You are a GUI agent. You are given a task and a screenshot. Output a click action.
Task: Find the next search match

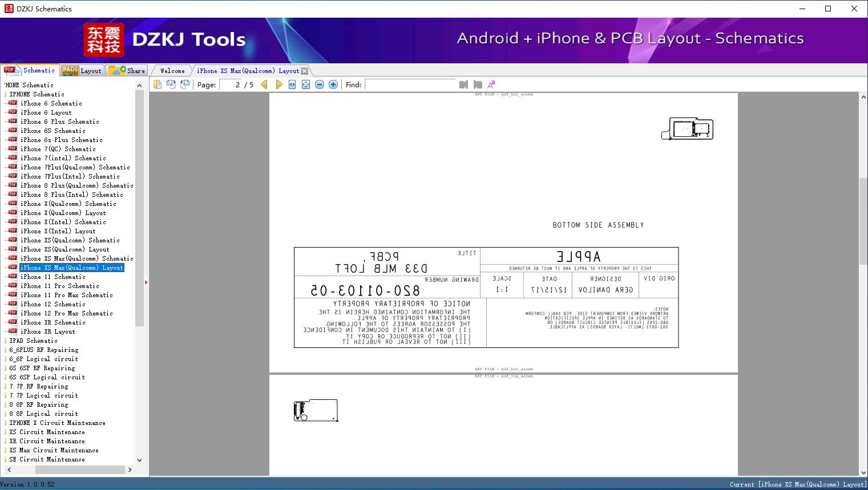click(x=478, y=84)
